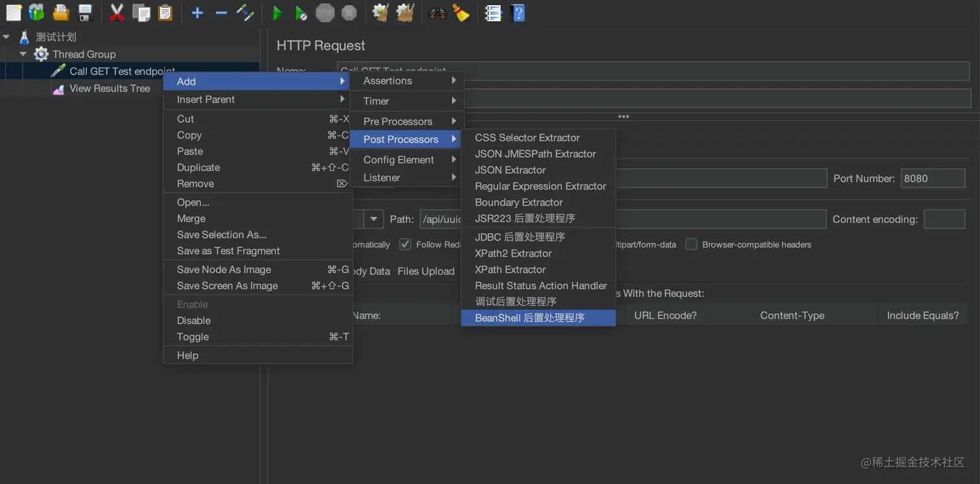Clear results with the single broom icon

pos(380,12)
